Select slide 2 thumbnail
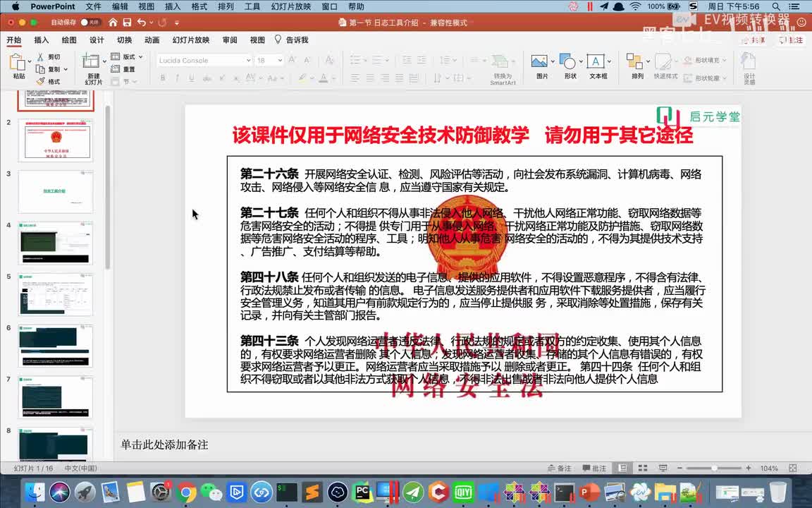 click(x=56, y=140)
